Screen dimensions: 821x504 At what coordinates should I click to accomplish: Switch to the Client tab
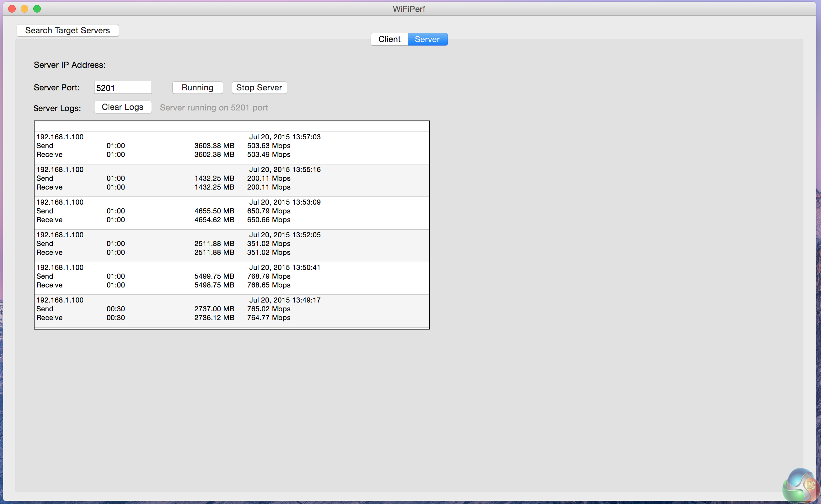tap(389, 39)
